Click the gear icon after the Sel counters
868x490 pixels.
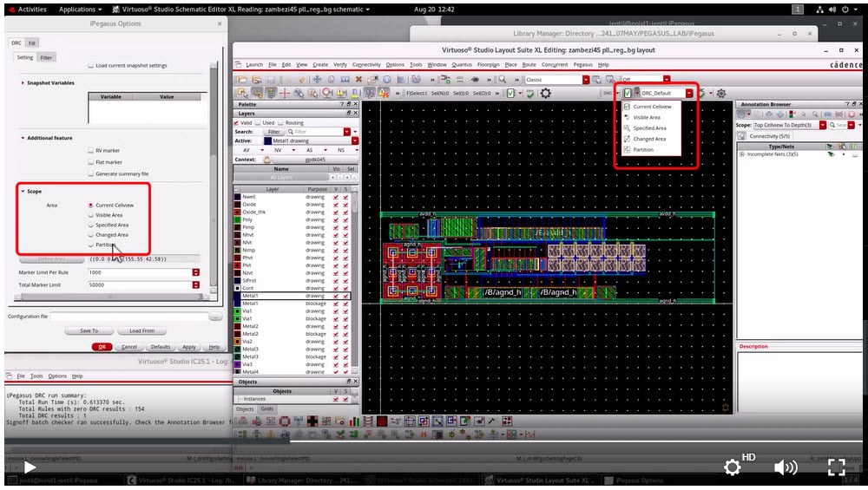pos(545,93)
